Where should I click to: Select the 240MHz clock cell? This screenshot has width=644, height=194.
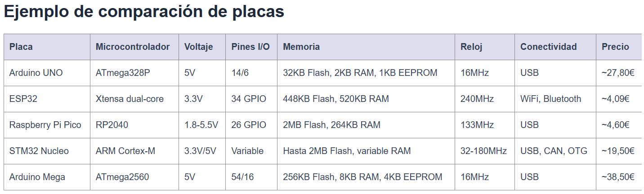(477, 99)
